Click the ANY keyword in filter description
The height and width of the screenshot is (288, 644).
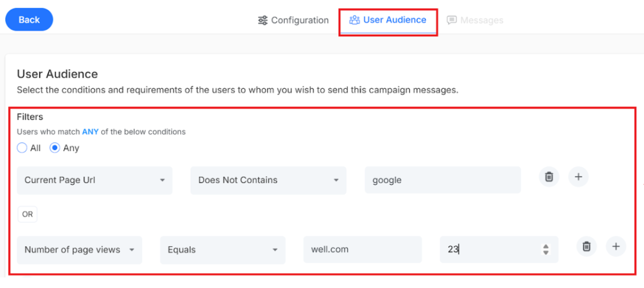pos(90,132)
